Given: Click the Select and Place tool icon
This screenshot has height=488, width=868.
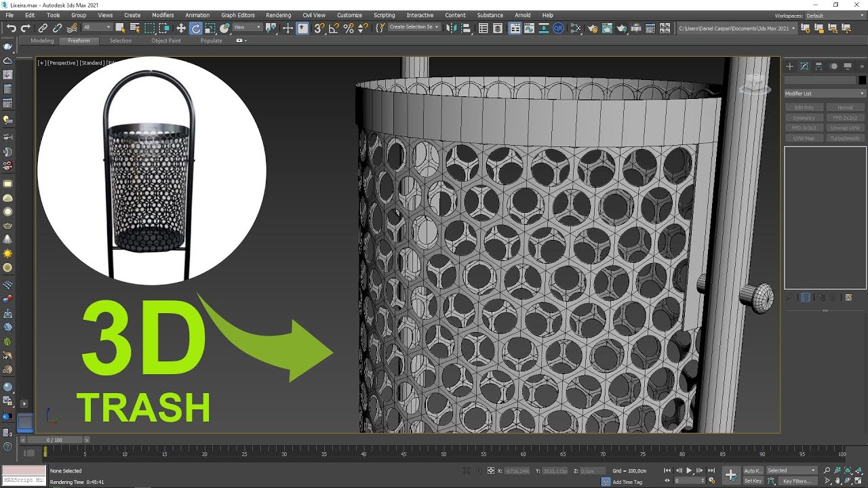Looking at the screenshot, I should pos(224,28).
